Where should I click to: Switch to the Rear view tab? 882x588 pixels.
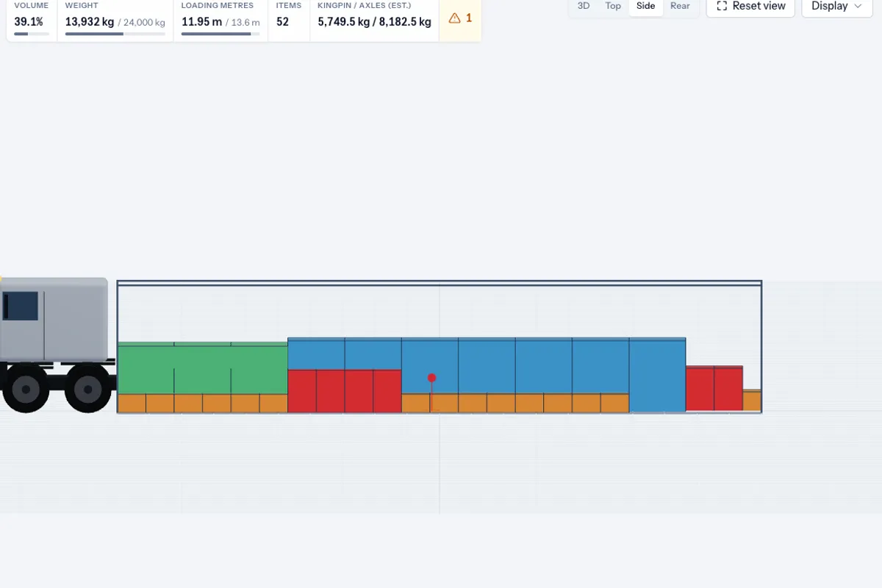[x=680, y=6]
